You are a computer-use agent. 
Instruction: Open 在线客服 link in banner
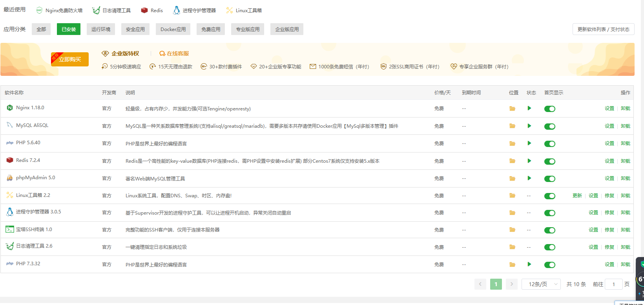174,53
